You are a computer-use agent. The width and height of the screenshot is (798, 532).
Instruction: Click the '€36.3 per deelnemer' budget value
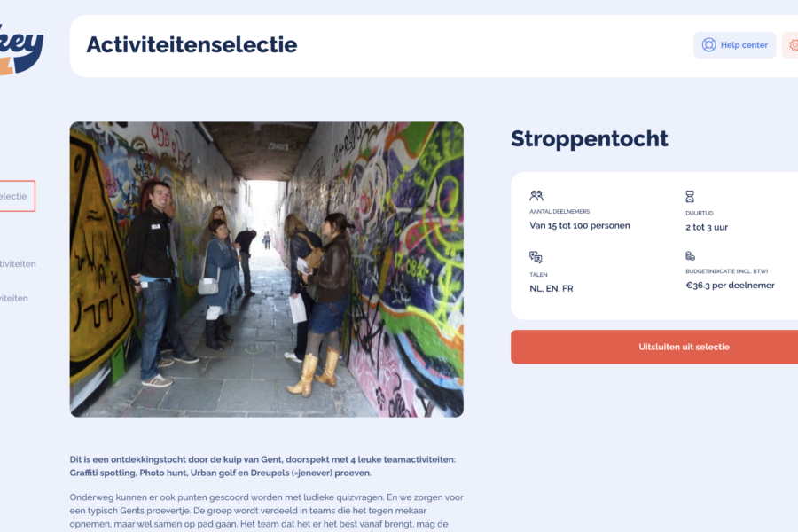tap(730, 286)
